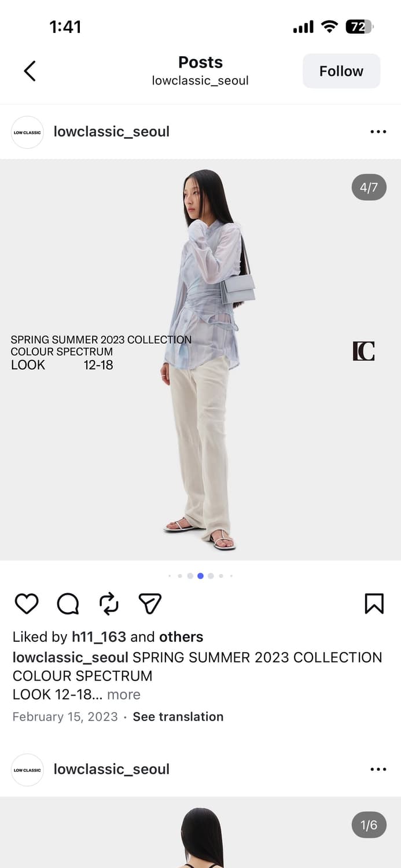Expand the caption with "more"
401x868 pixels.
tap(124, 694)
